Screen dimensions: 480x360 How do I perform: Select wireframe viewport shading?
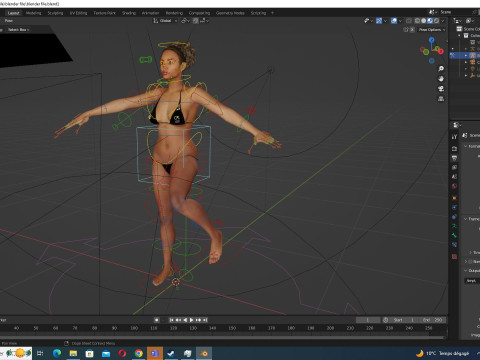[x=417, y=21]
